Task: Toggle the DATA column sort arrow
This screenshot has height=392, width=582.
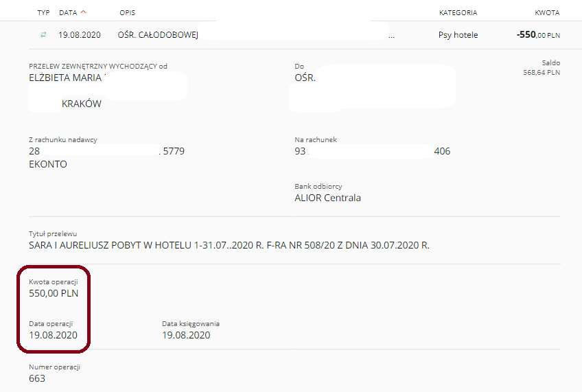Action: click(x=83, y=12)
